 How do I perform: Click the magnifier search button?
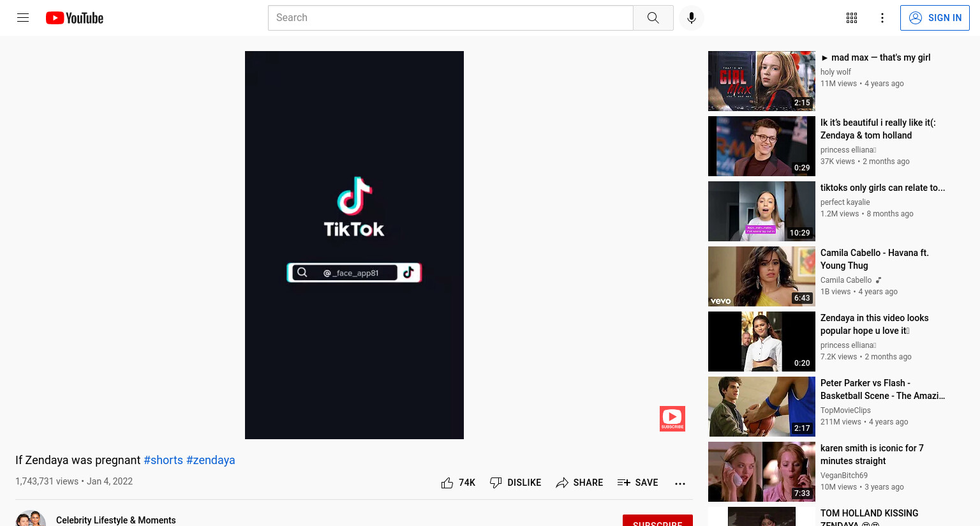(653, 18)
